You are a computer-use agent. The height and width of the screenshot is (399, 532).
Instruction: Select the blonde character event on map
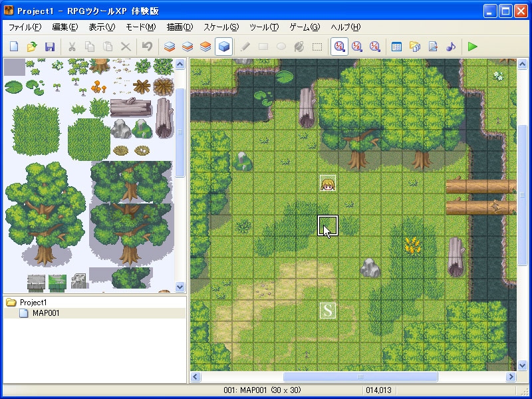[x=328, y=183]
